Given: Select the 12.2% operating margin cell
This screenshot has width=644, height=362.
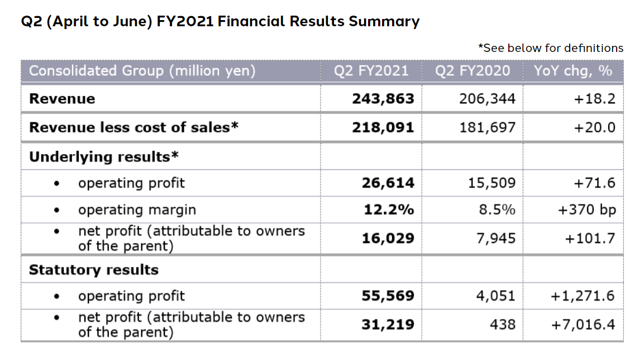Looking at the screenshot, I should click(x=389, y=210).
